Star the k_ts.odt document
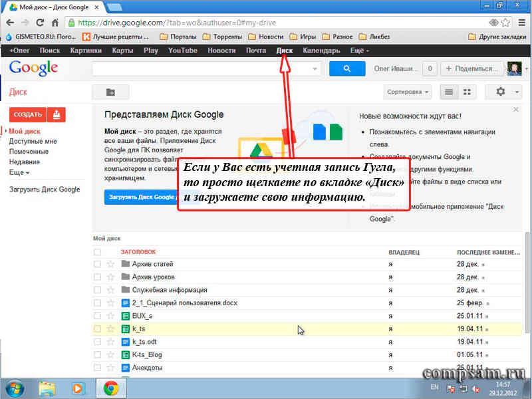This screenshot has width=532, height=399. point(110,342)
